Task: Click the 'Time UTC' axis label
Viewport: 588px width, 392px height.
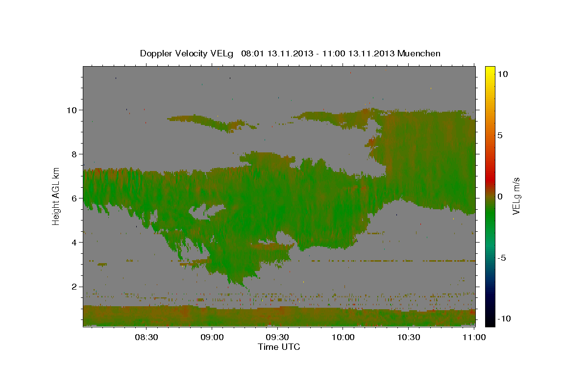Action: tap(279, 347)
